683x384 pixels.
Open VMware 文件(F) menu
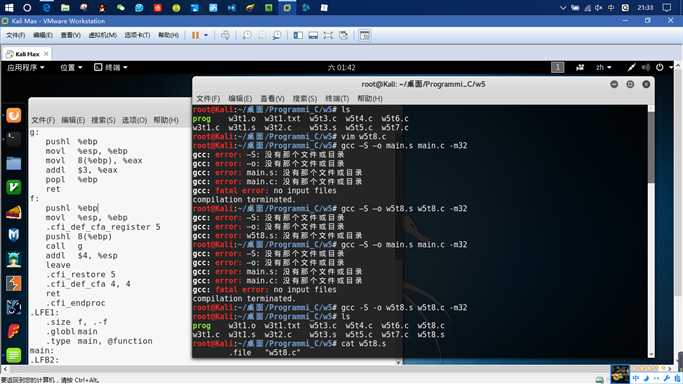15,35
